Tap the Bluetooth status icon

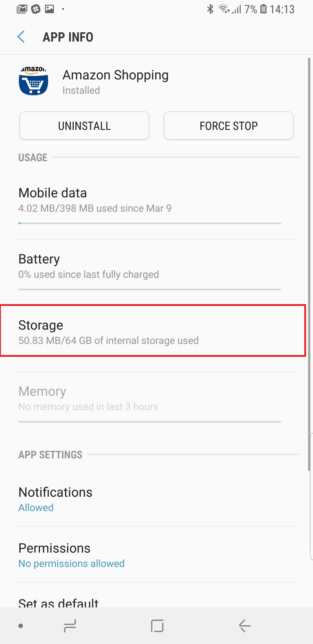(x=210, y=9)
